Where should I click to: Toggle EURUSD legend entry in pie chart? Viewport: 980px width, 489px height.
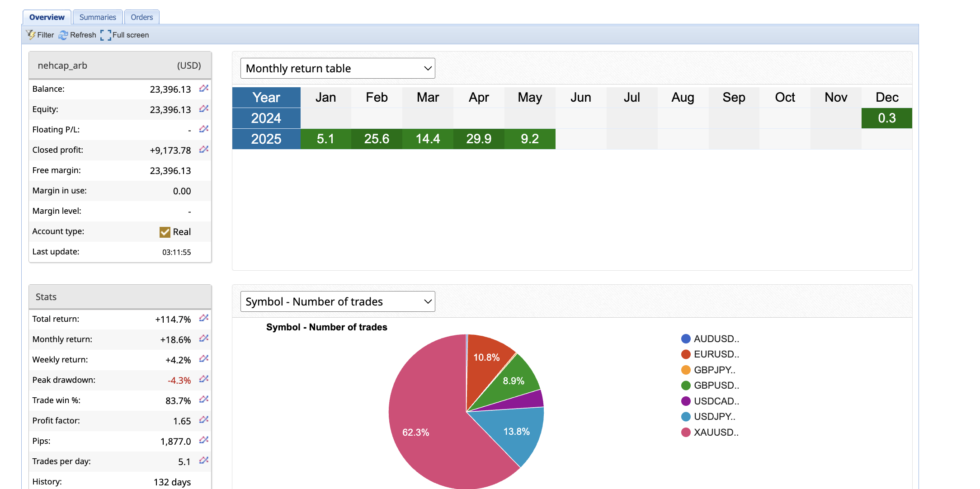[x=716, y=354]
